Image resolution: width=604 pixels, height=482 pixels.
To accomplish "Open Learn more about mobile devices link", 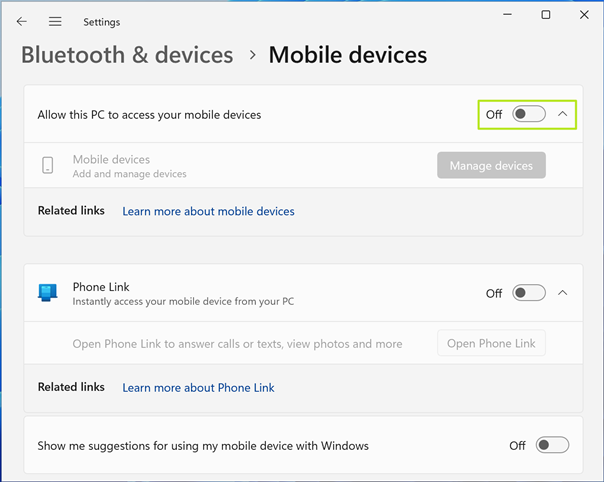I will click(208, 211).
